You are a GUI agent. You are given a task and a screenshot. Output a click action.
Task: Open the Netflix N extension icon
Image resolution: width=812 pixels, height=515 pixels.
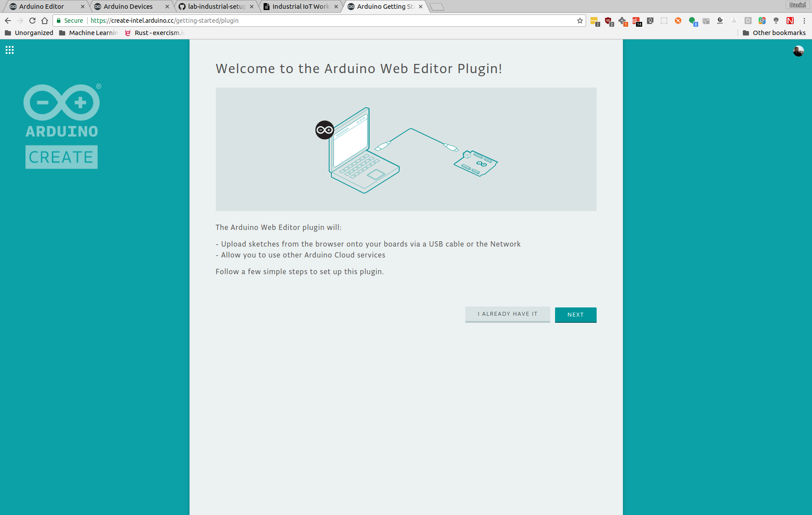[x=790, y=21]
